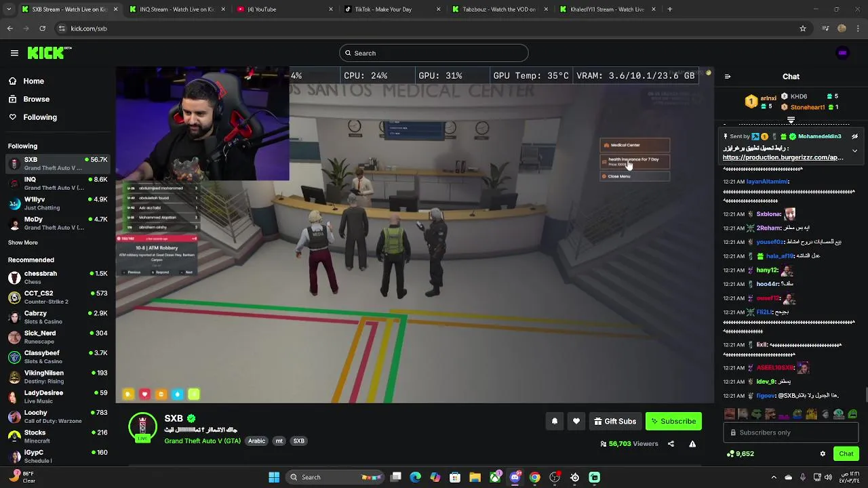The width and height of the screenshot is (868, 488).
Task: Share the stream via share icon
Action: point(671,444)
